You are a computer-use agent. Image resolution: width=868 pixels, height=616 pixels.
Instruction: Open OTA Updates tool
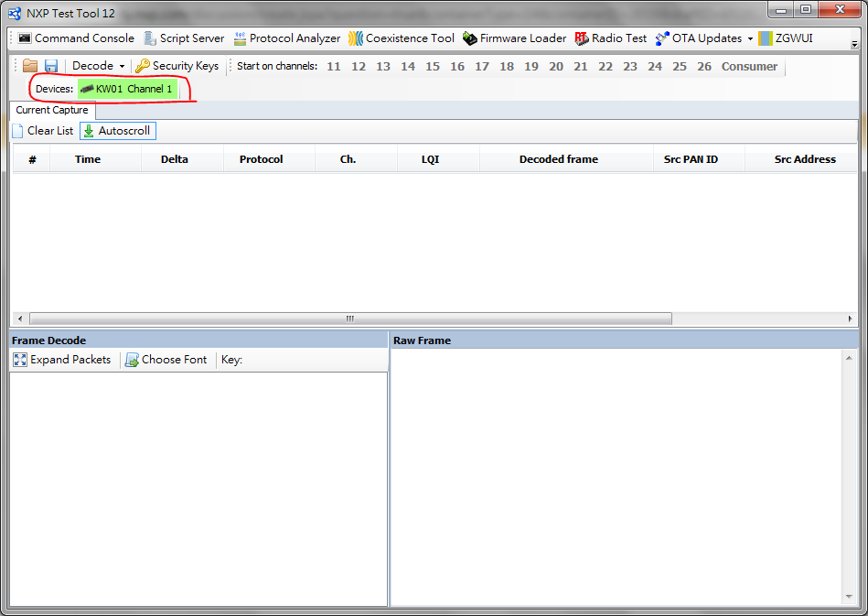pos(699,38)
